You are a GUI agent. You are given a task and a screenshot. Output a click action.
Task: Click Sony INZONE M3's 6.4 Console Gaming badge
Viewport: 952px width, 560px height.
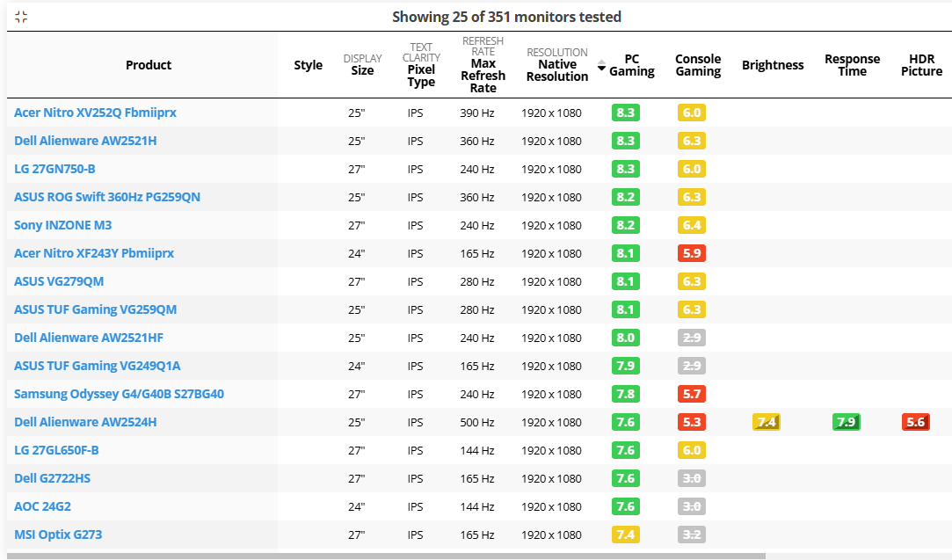(692, 225)
